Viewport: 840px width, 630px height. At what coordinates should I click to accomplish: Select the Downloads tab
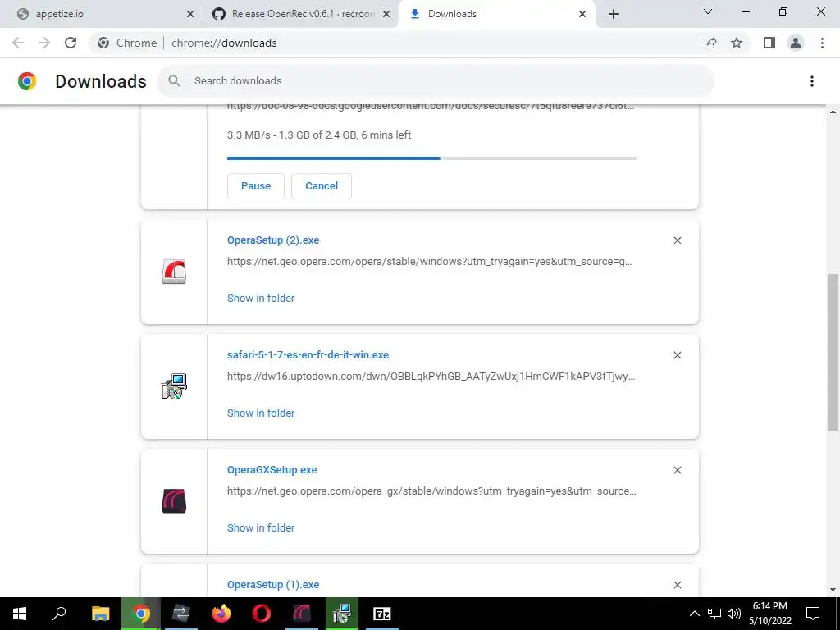pos(495,14)
